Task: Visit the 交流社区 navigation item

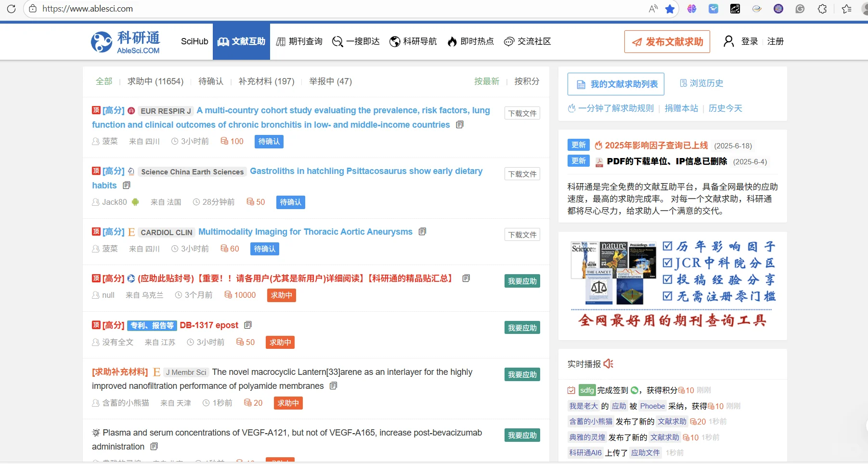Action: coord(527,41)
